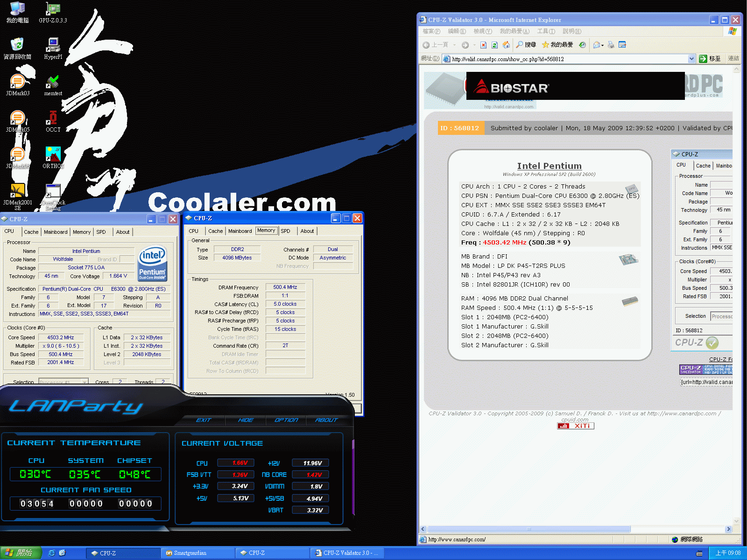Viewport: 747px width, 560px height.
Task: Click EXIT in the LANParty Smartguardian panel
Action: pos(204,420)
